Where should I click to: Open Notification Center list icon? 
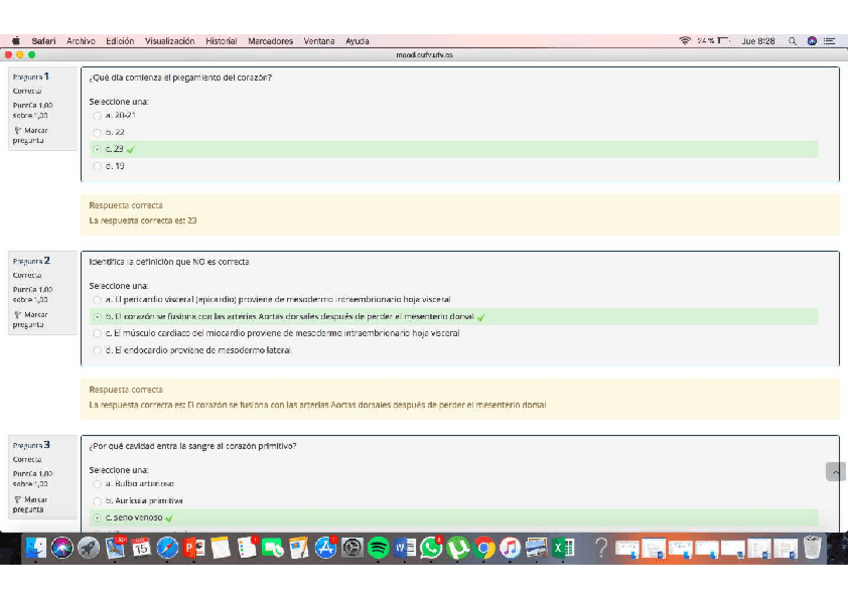[x=829, y=41]
